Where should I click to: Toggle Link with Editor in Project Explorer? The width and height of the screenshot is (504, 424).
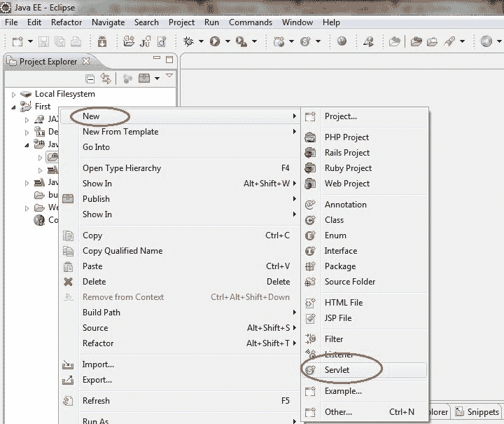tap(106, 78)
